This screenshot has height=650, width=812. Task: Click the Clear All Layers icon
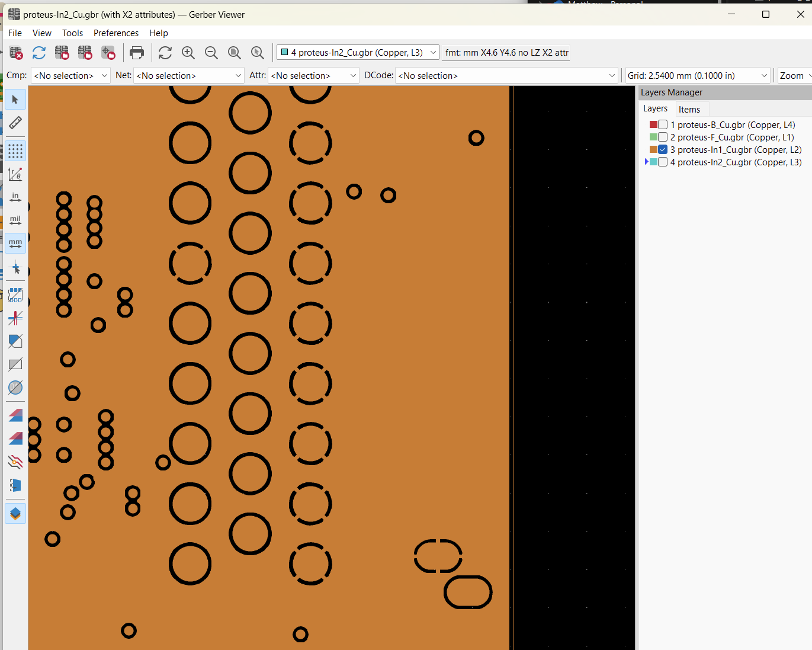click(x=16, y=53)
